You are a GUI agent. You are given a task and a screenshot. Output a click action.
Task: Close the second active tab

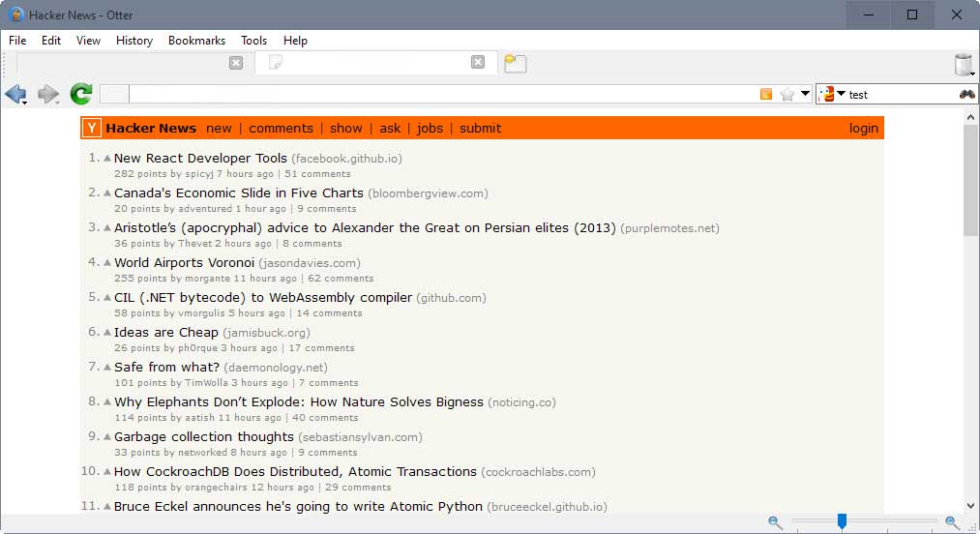tap(478, 62)
